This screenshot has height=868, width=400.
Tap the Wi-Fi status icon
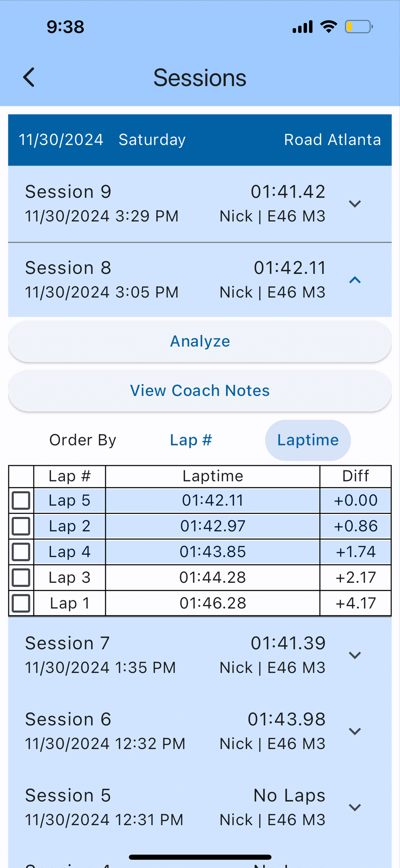[328, 27]
